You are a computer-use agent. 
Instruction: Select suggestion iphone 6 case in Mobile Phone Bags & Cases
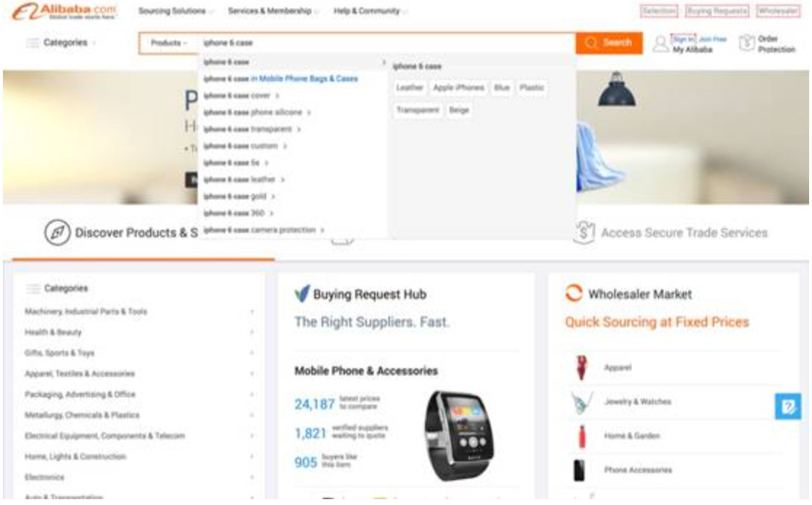[281, 79]
